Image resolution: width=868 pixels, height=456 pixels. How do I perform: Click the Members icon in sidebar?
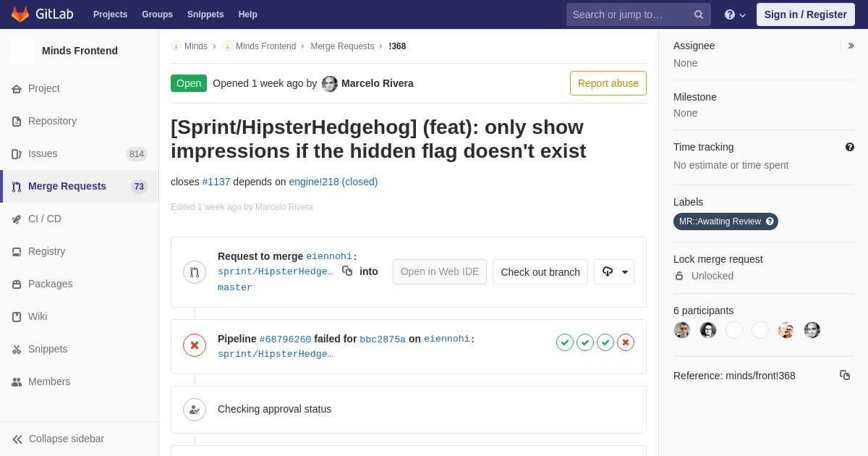click(x=17, y=381)
